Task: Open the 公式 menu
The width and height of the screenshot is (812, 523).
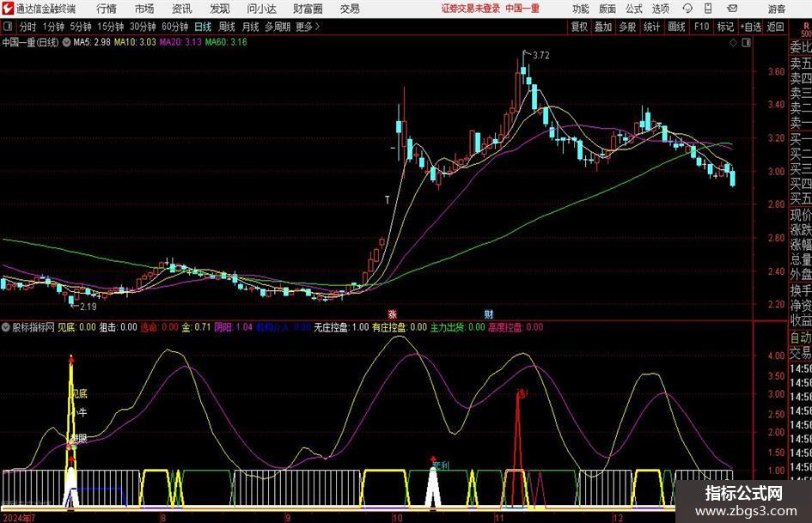Action: click(634, 9)
